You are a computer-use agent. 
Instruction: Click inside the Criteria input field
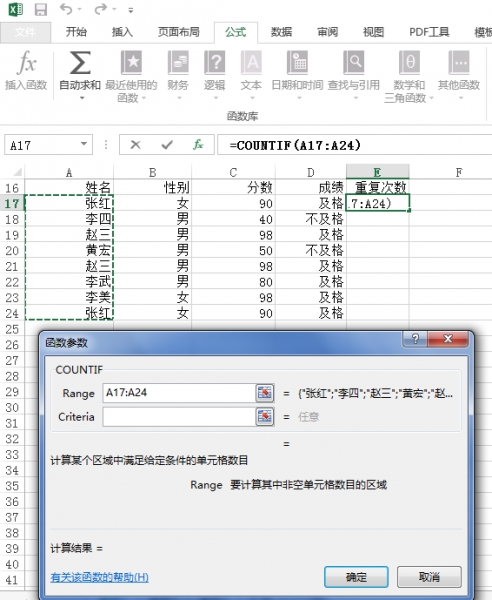[x=179, y=417]
